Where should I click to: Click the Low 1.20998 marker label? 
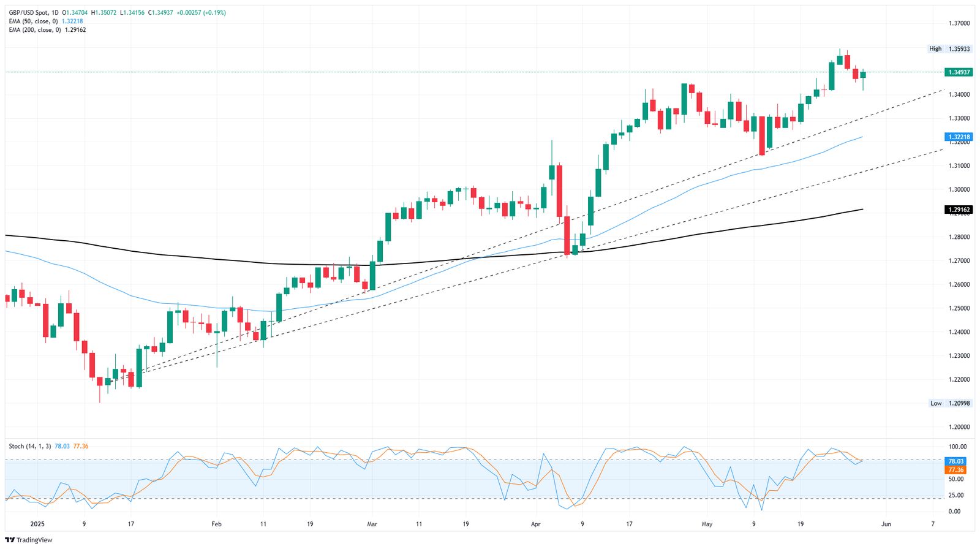tap(950, 403)
